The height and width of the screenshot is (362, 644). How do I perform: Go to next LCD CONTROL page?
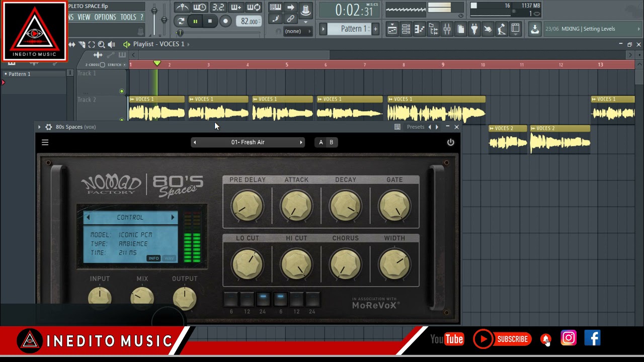point(173,218)
